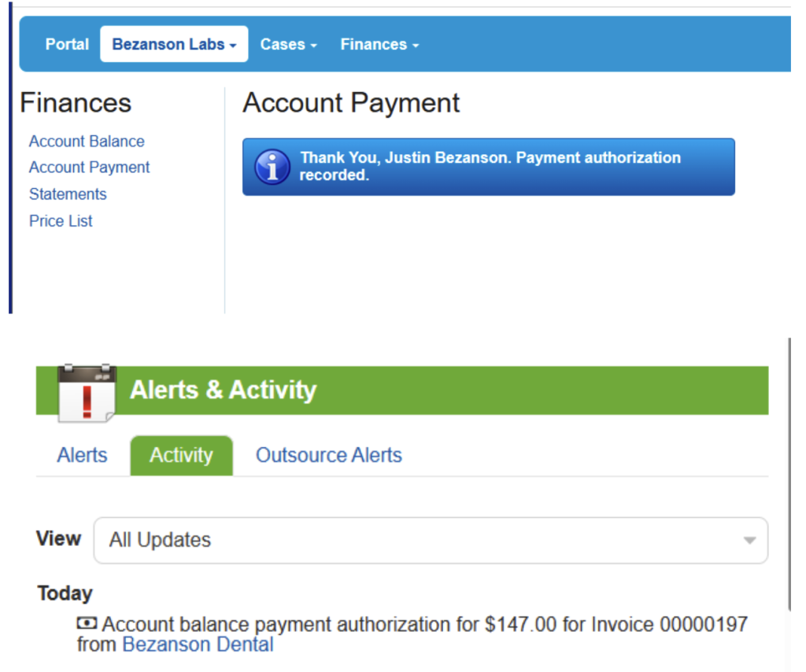The width and height of the screenshot is (806, 672).
Task: Open the Bezanson Labs dropdown menu
Action: [x=174, y=44]
